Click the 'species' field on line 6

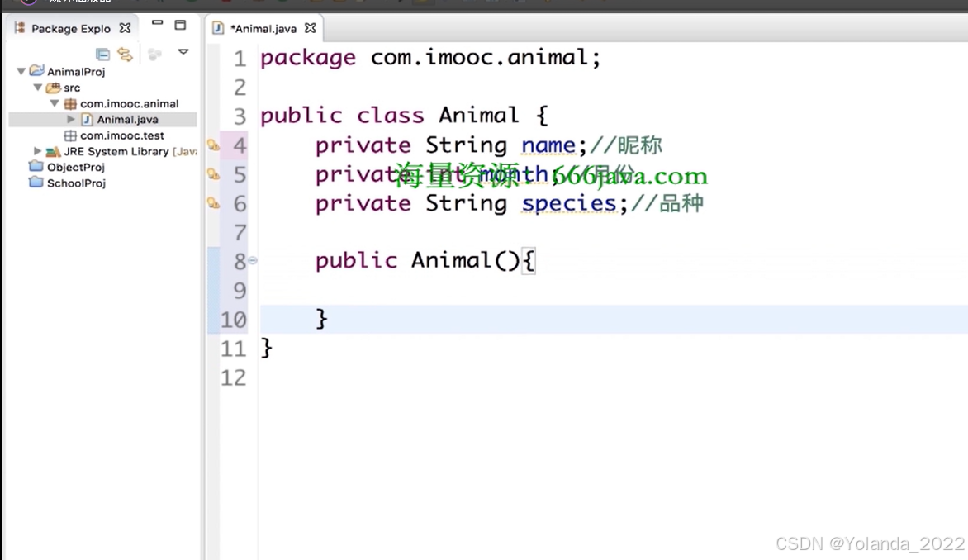coord(568,203)
